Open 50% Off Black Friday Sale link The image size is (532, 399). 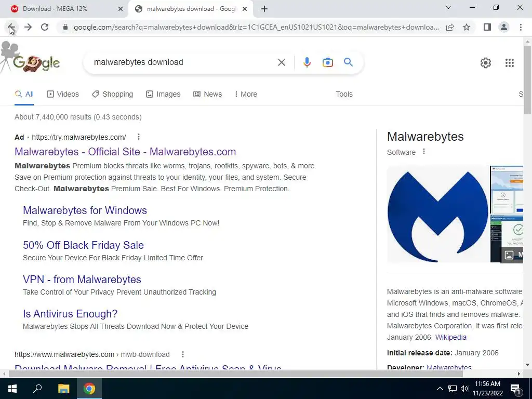pyautogui.click(x=84, y=245)
